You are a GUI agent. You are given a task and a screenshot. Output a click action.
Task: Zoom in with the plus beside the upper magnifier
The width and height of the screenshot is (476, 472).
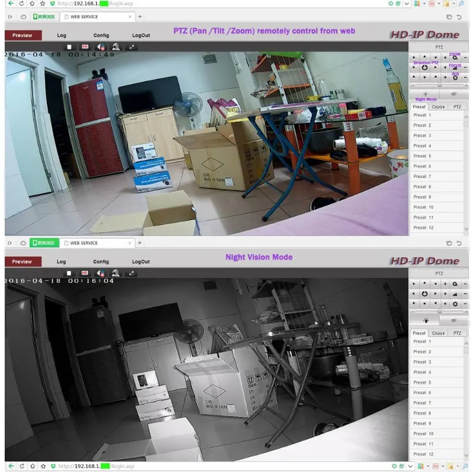pyautogui.click(x=445, y=57)
